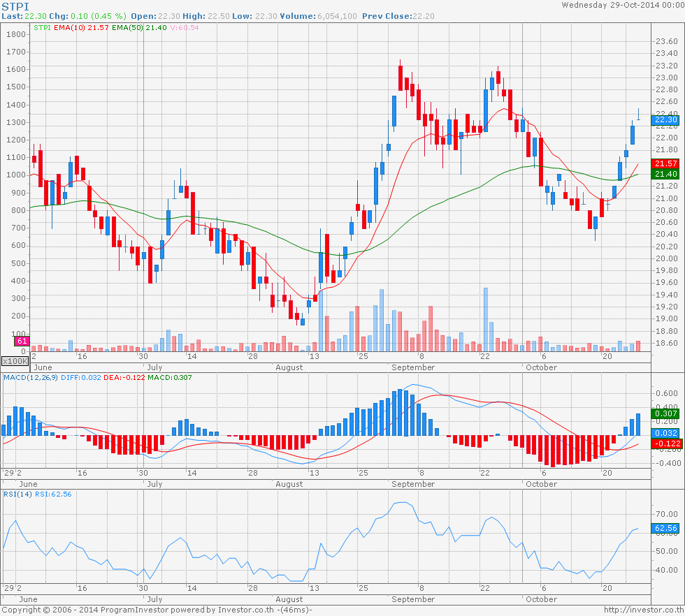Click the DIFF:0.032 readout
The height and width of the screenshot is (616, 685).
[x=81, y=378]
